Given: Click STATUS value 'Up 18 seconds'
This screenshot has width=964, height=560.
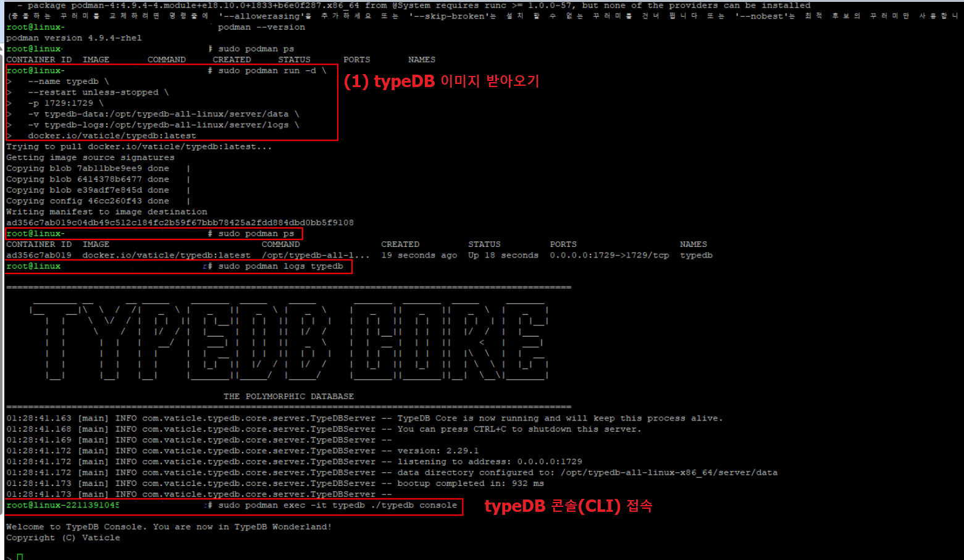Looking at the screenshot, I should (x=503, y=256).
